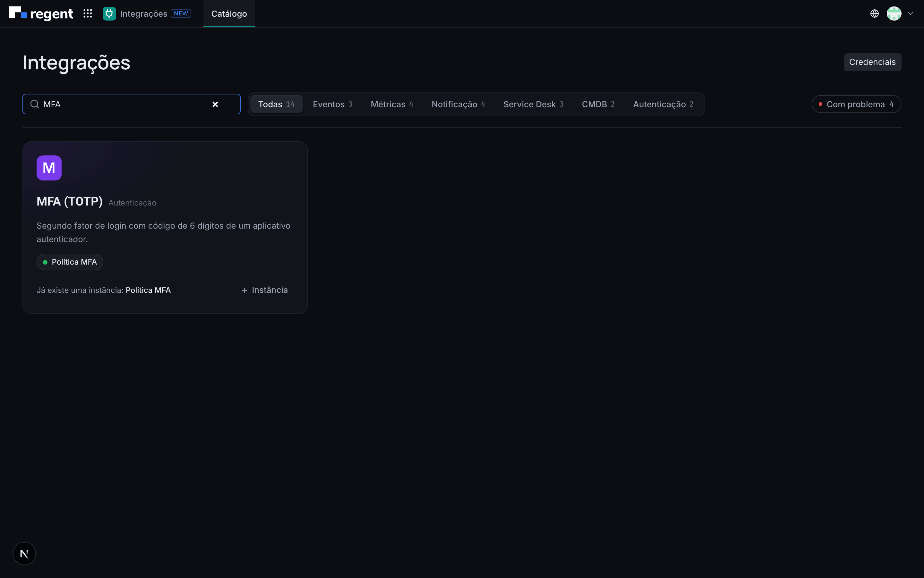Screen dimensions: 924x578
Task: Filter by CMDB
Action: [x=598, y=104]
